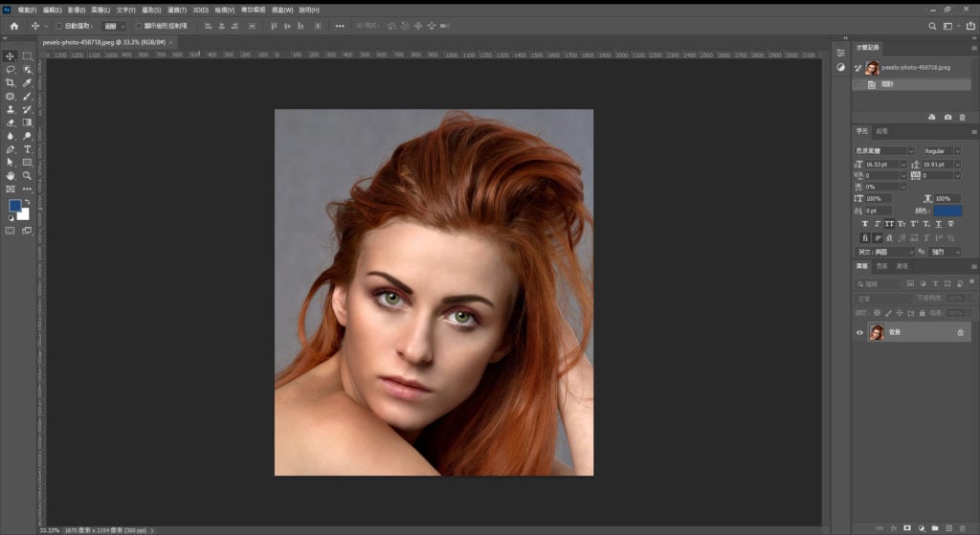The image size is (980, 535).
Task: Open the font style Regular dropdown
Action: click(942, 151)
